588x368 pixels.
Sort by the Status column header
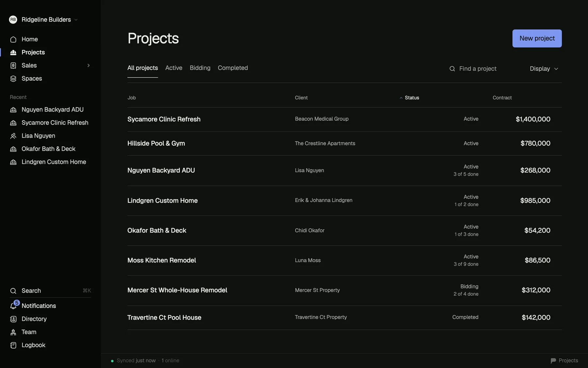tap(409, 98)
